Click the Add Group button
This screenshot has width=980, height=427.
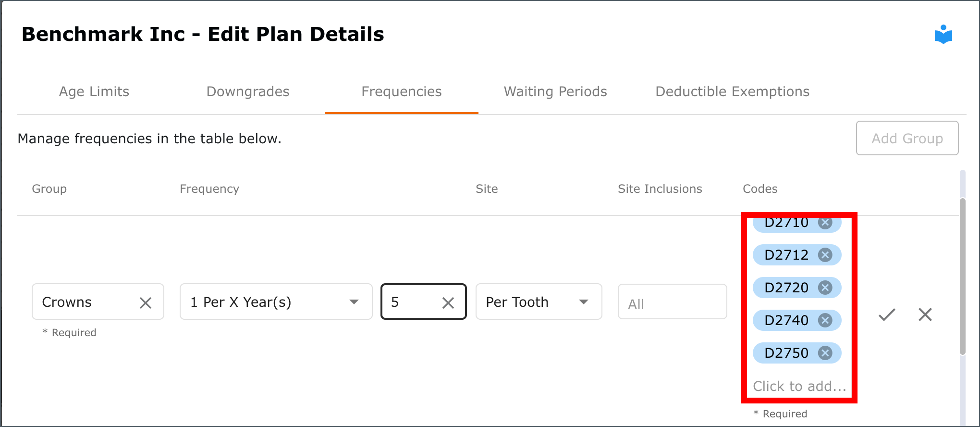907,138
